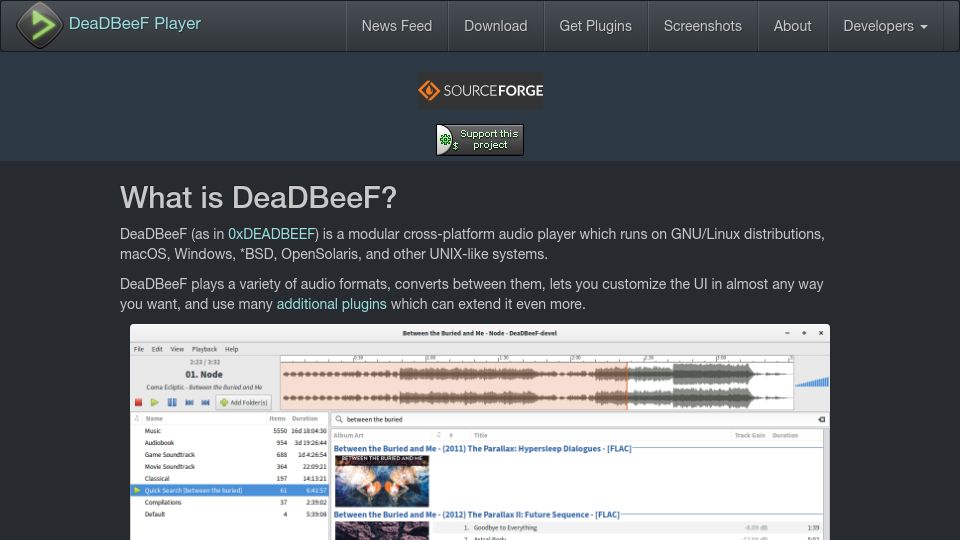The height and width of the screenshot is (540, 960).
Task: Click the 'Title' column header in the track list
Action: tap(481, 435)
